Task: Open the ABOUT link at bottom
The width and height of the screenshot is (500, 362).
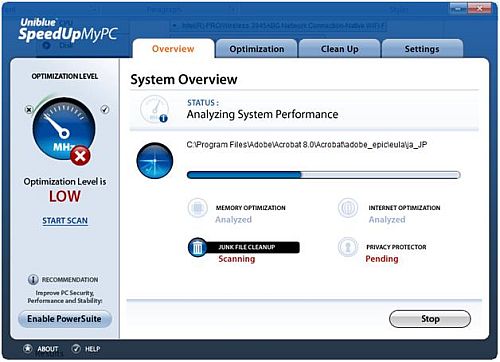Action: [48, 349]
